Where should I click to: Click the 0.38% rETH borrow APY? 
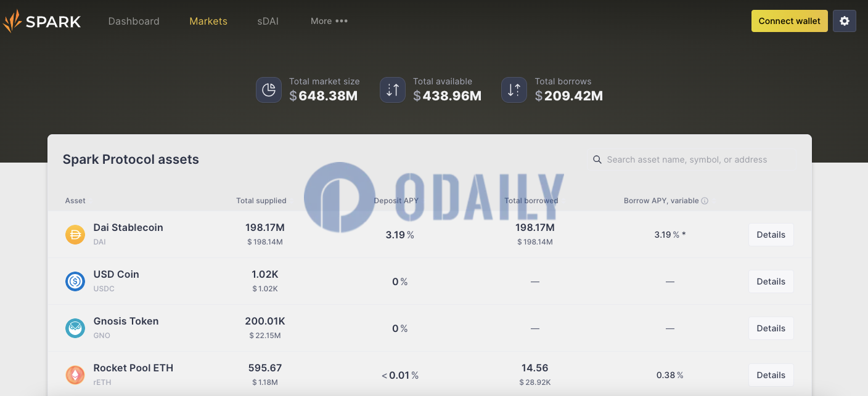click(670, 375)
